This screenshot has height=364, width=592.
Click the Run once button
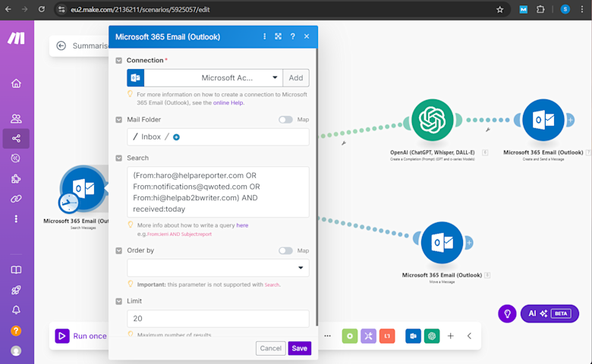pos(80,336)
